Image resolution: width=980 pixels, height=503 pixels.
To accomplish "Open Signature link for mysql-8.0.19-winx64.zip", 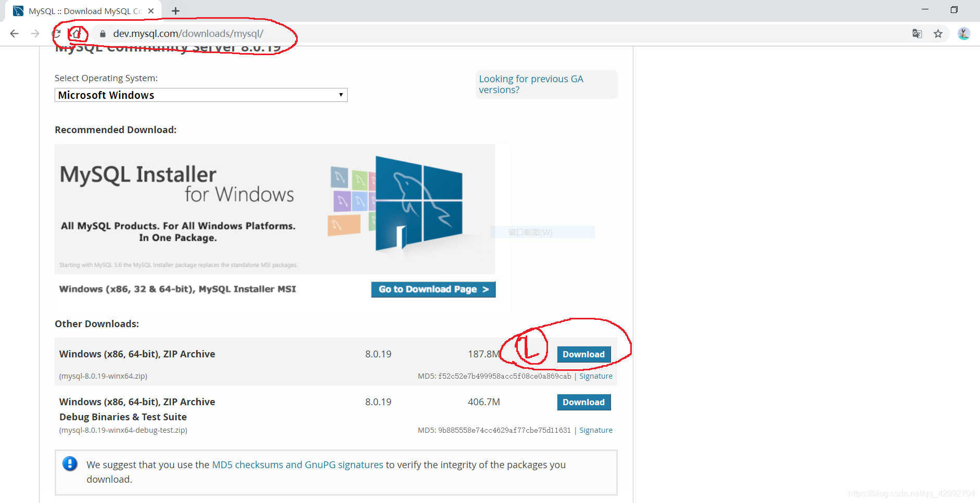I will (596, 376).
